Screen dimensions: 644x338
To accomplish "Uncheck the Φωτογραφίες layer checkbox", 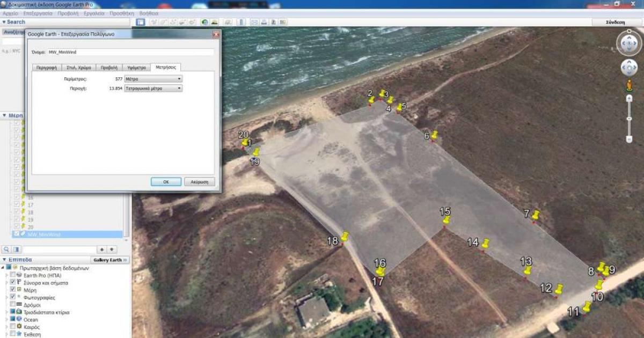I will [x=13, y=297].
